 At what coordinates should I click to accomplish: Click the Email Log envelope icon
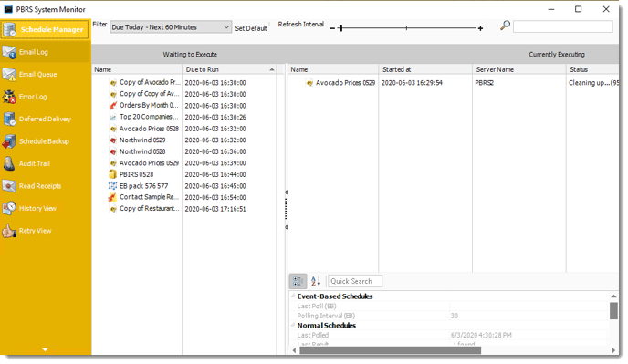[x=9, y=52]
